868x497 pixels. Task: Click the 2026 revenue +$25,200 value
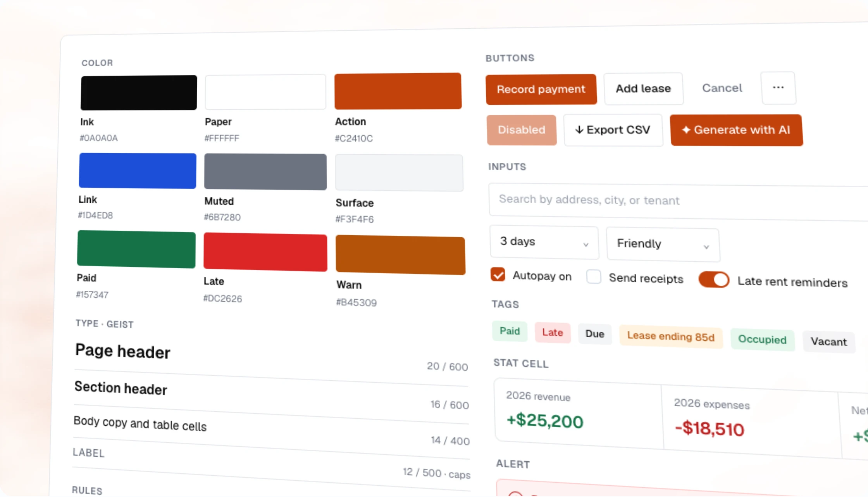tap(545, 421)
